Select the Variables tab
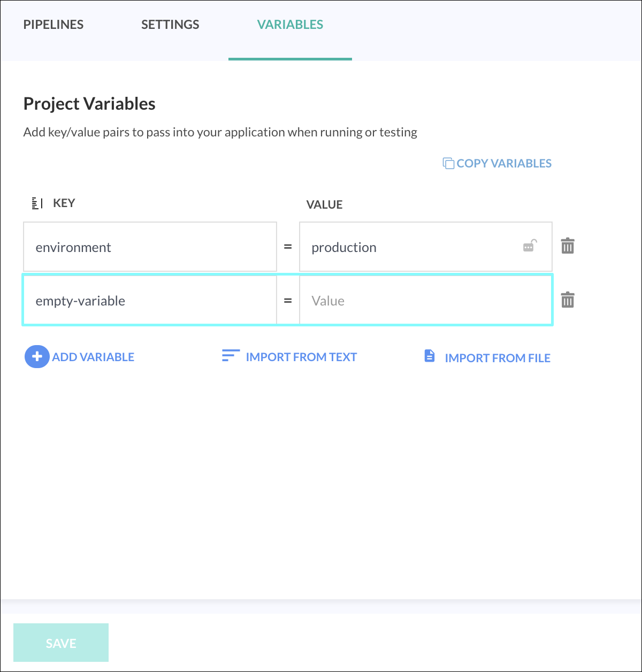The height and width of the screenshot is (672, 642). click(290, 25)
